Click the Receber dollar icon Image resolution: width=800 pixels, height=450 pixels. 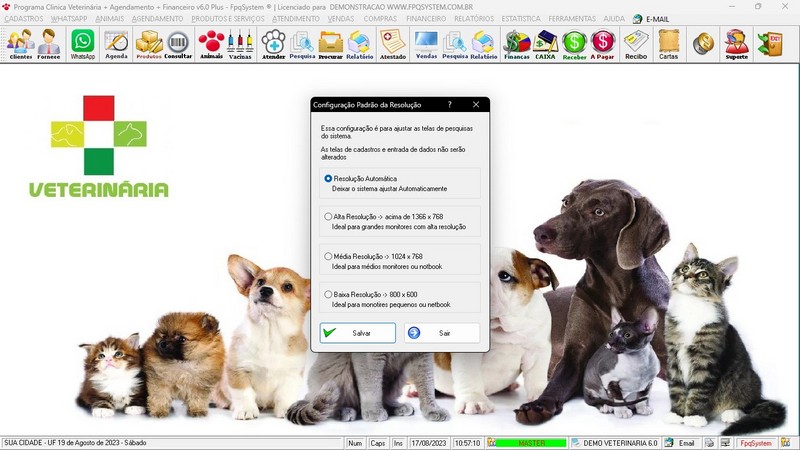574,43
